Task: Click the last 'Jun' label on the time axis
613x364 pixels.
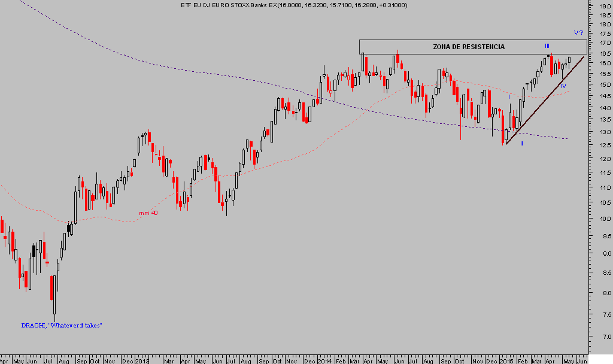Action: pyautogui.click(x=580, y=361)
